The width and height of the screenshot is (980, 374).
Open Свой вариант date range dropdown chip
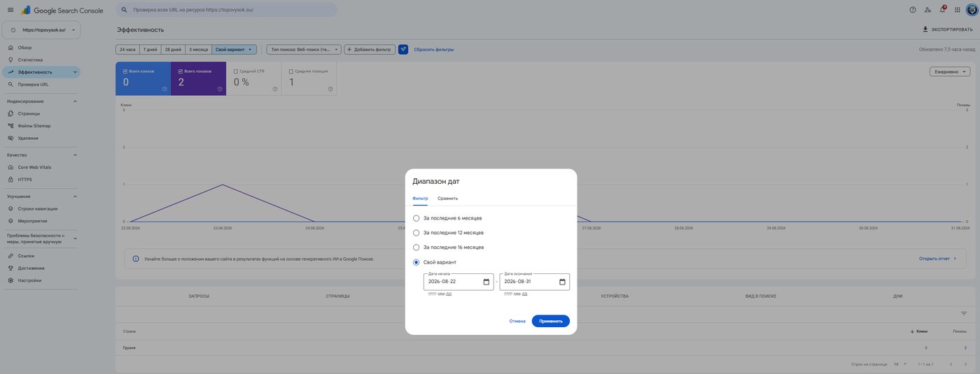pos(234,50)
